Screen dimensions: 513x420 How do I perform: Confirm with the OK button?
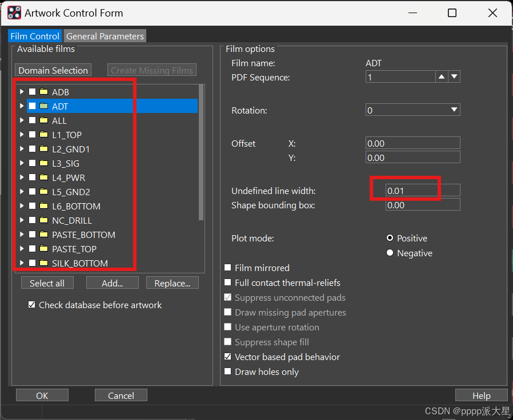42,395
